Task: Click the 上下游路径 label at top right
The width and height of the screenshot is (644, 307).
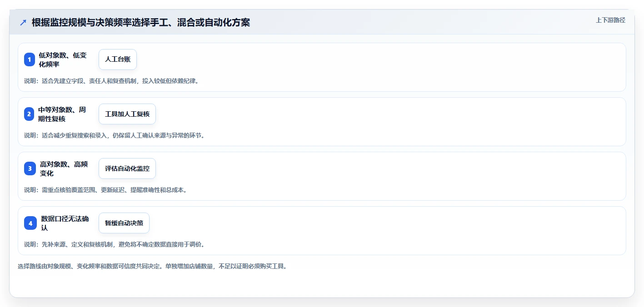Action: coord(610,20)
